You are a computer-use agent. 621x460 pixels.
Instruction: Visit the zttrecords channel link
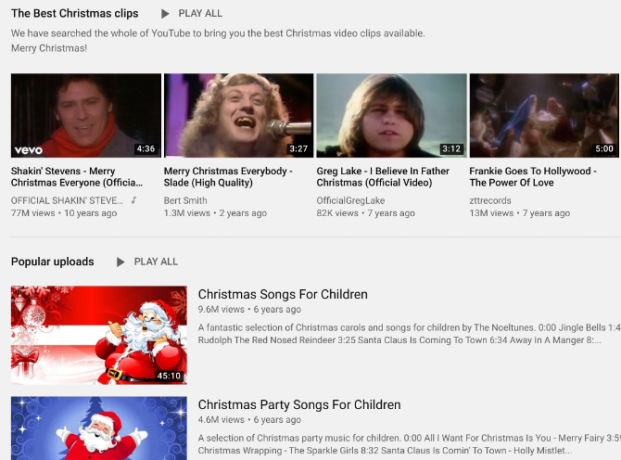coord(490,200)
